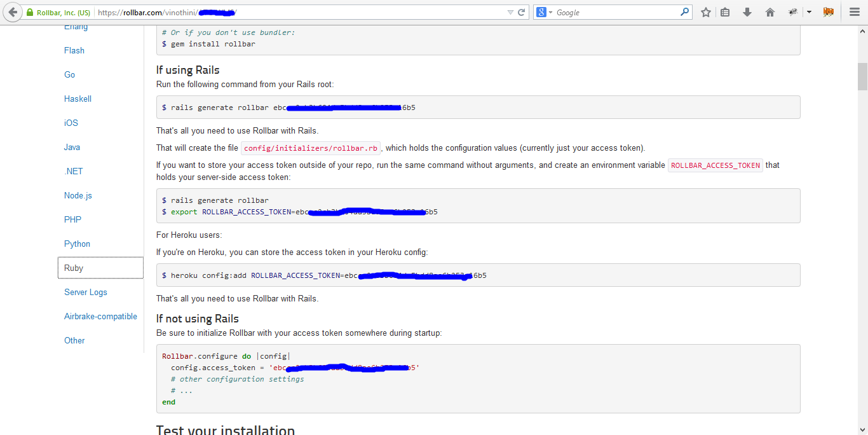Show bookmarks list icon in toolbar
Screen dimensions: 868x435
click(x=725, y=12)
